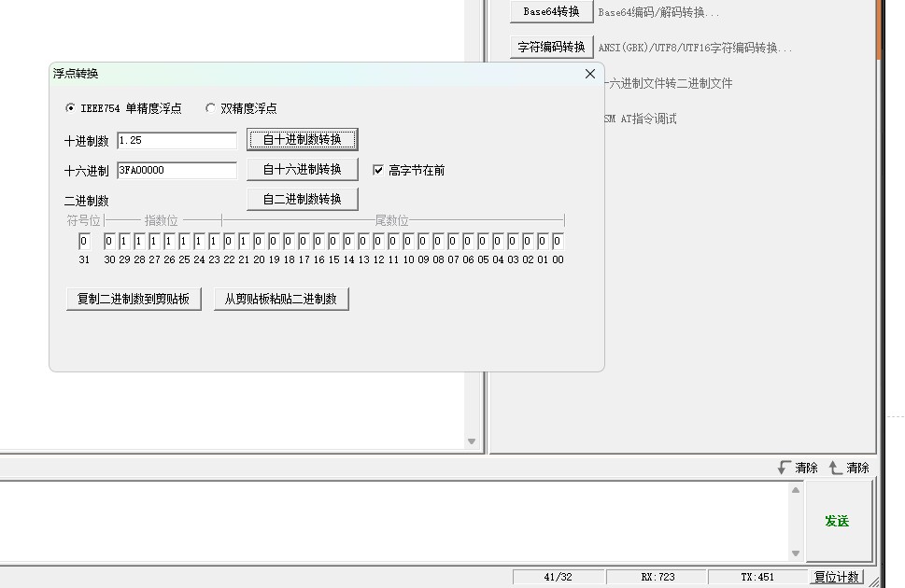Toggle mantissa bit 19
Screen dimensions: 905x588
[274, 241]
